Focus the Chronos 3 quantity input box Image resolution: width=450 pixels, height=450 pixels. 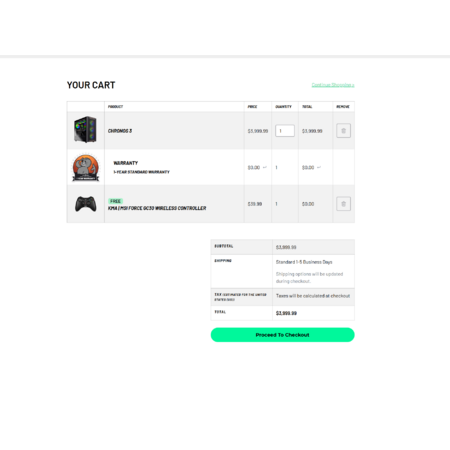pos(285,131)
